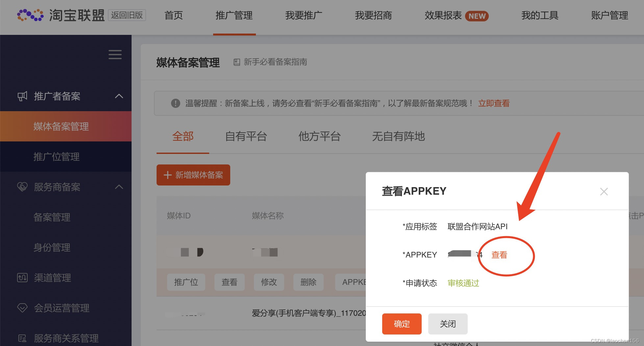Click 查看 link next to APPKEY
This screenshot has width=644, height=346.
point(499,255)
